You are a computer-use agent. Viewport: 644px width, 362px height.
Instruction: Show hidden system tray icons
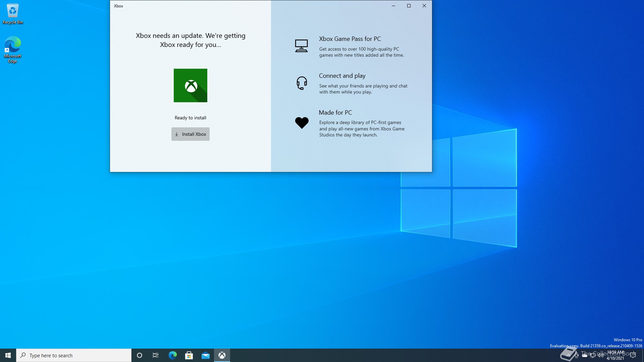coord(569,355)
